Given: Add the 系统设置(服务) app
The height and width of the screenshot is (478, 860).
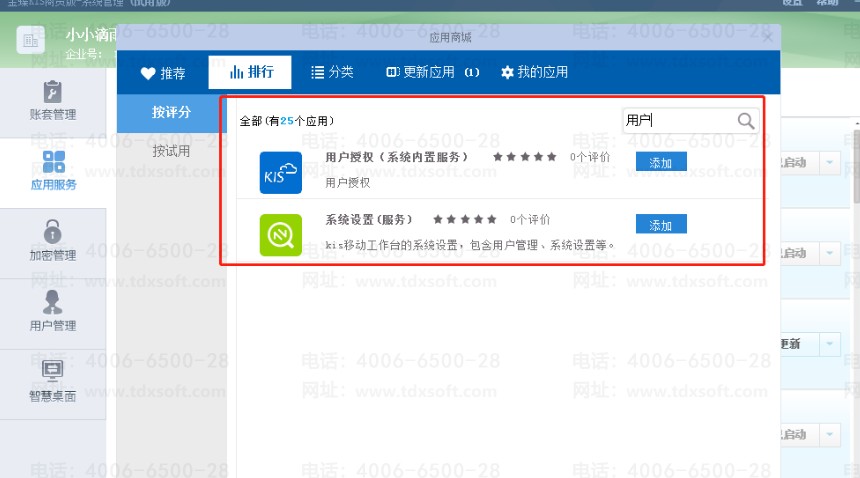Looking at the screenshot, I should tap(661, 225).
